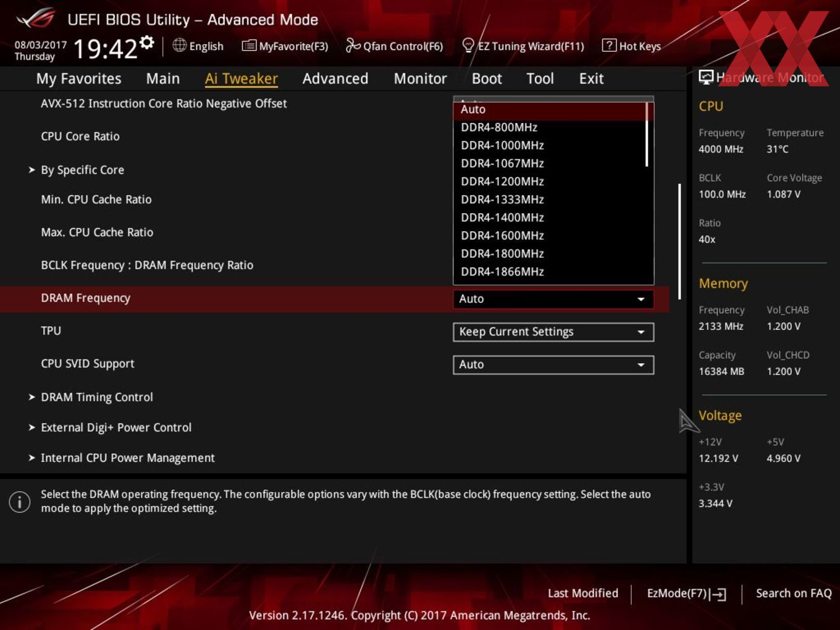This screenshot has height=630, width=840.
Task: Click the memory capacity 16384 MB value
Action: (721, 371)
